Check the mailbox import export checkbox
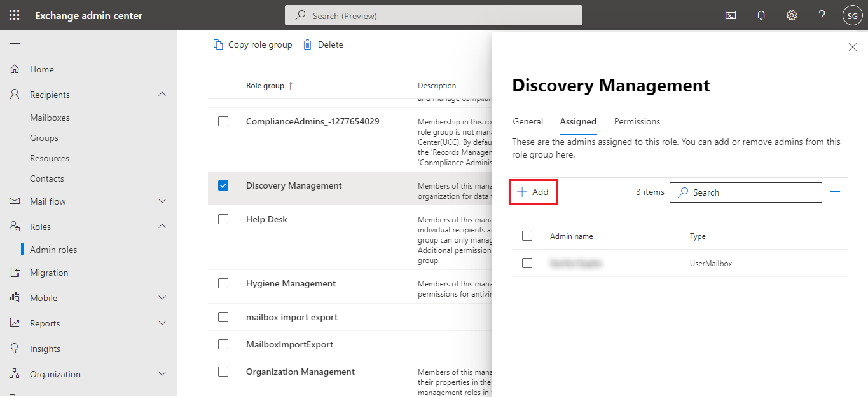 [x=223, y=317]
